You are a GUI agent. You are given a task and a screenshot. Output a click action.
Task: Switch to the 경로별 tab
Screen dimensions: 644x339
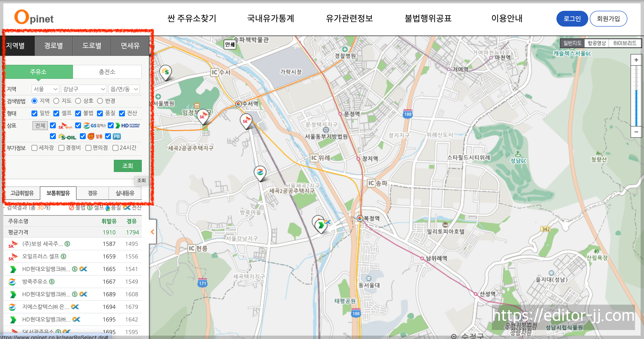[x=54, y=45]
